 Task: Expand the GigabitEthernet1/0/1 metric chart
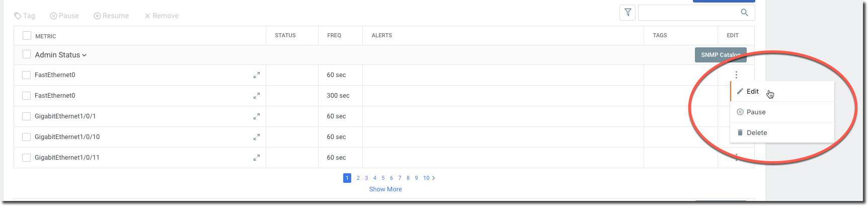[257, 116]
